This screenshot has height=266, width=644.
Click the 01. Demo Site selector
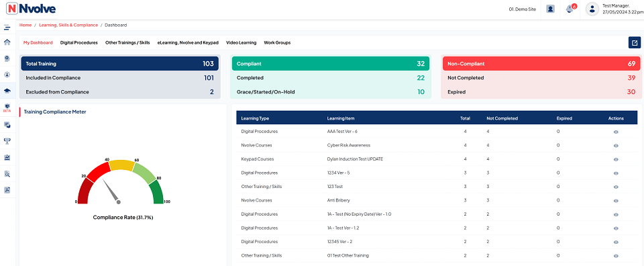522,9
